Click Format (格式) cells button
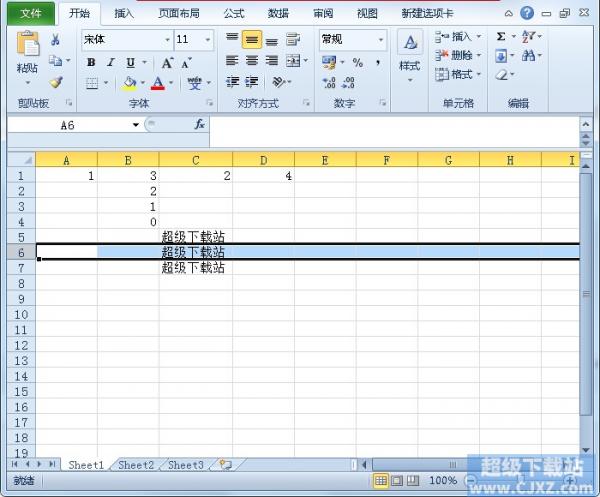The width and height of the screenshot is (600, 497). 458,74
